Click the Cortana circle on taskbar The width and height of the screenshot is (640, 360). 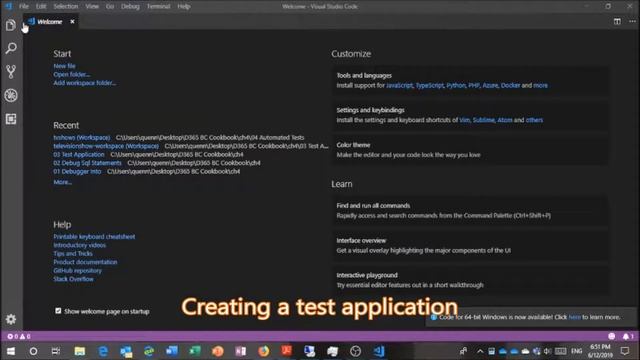coord(33,351)
